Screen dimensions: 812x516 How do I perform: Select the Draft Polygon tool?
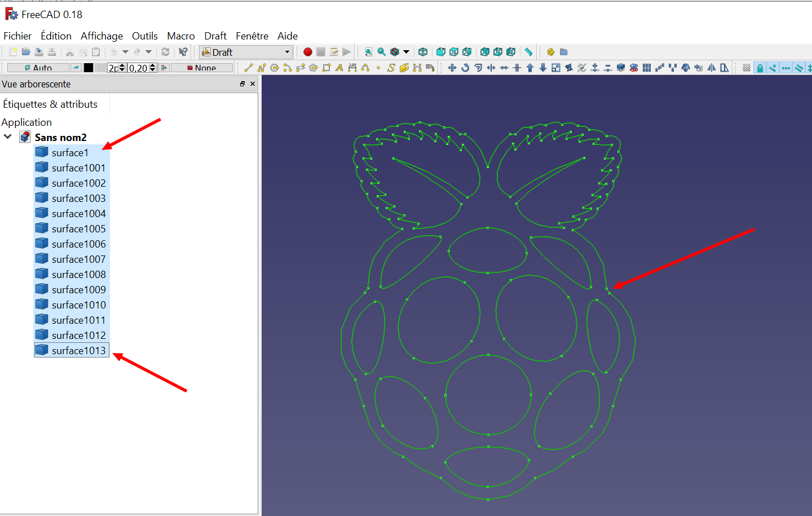(x=314, y=68)
